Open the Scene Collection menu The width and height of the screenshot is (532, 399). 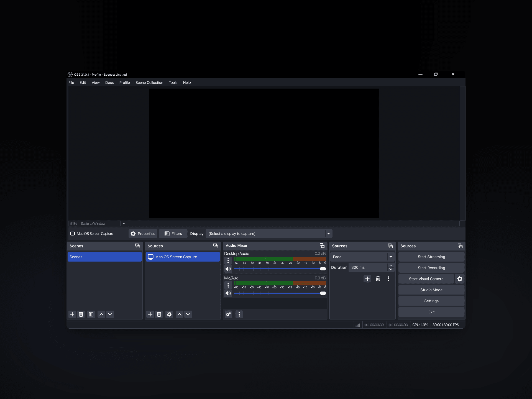point(149,83)
